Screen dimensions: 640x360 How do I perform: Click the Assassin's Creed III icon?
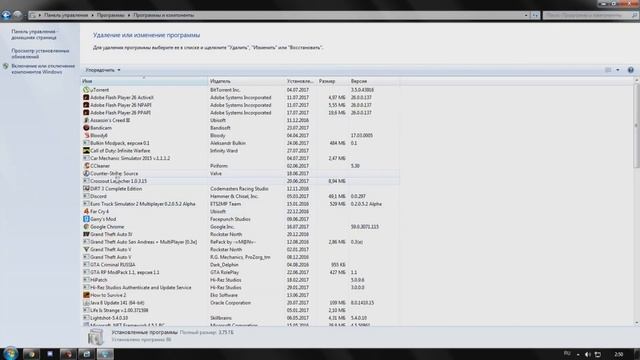(86, 120)
